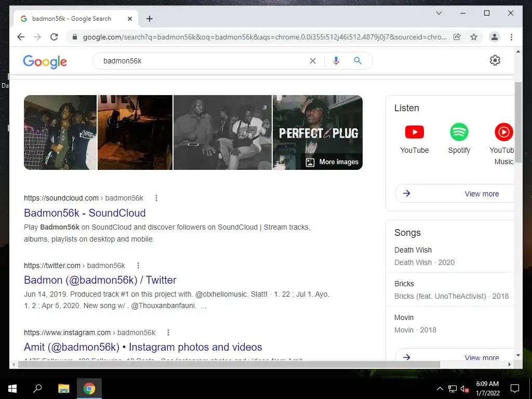Image resolution: width=532 pixels, height=399 pixels.
Task: Open a new tab with the plus button
Action: tap(150, 19)
